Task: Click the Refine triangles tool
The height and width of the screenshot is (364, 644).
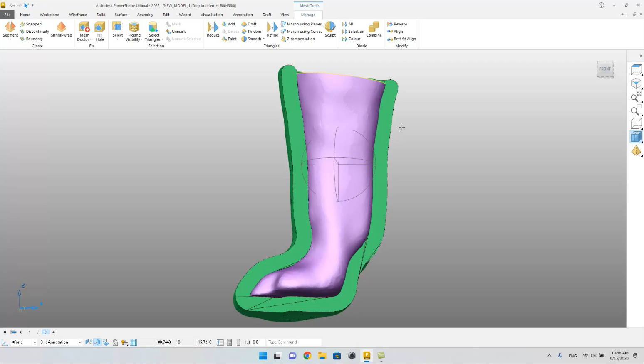Action: [x=272, y=29]
